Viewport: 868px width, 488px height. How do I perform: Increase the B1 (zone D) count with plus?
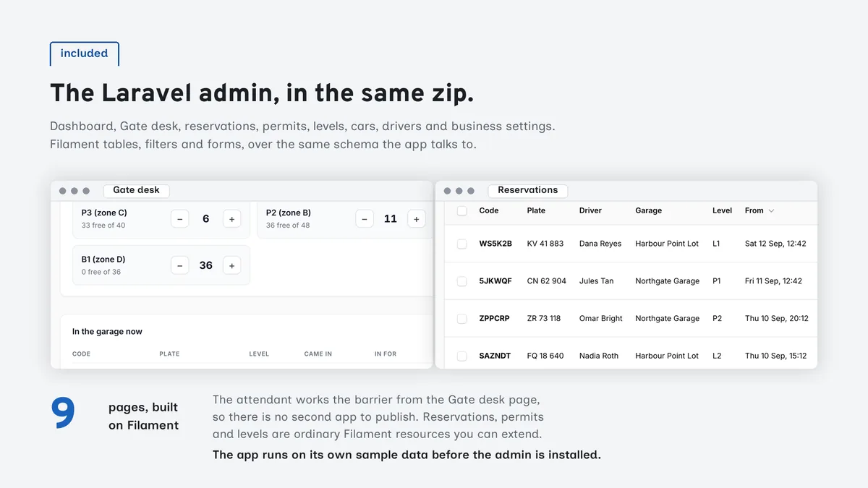click(231, 265)
